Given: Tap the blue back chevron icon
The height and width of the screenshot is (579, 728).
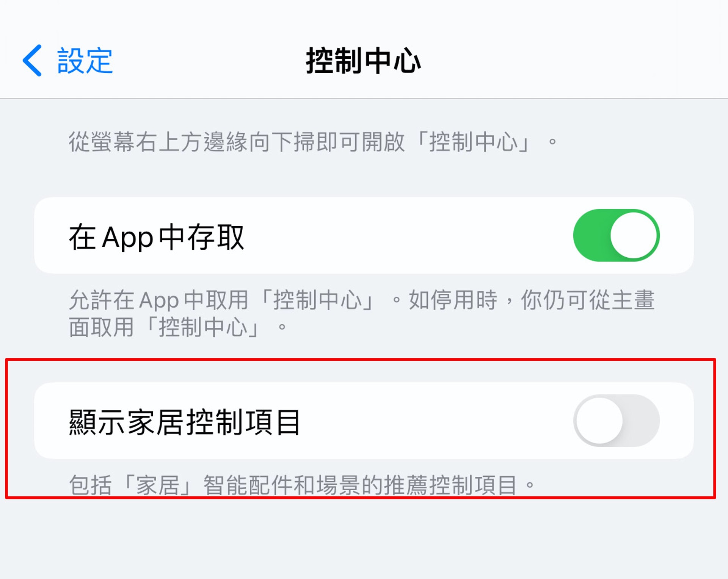Looking at the screenshot, I should tap(32, 61).
